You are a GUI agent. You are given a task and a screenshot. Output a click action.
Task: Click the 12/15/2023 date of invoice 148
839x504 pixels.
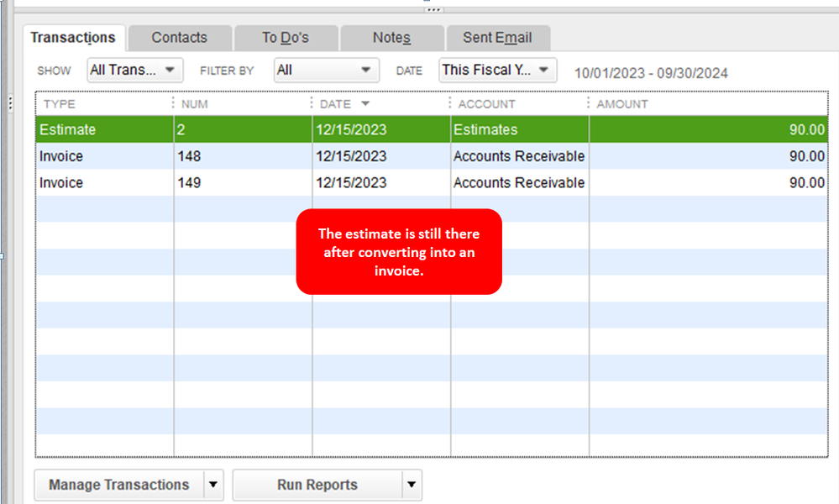(x=381, y=156)
